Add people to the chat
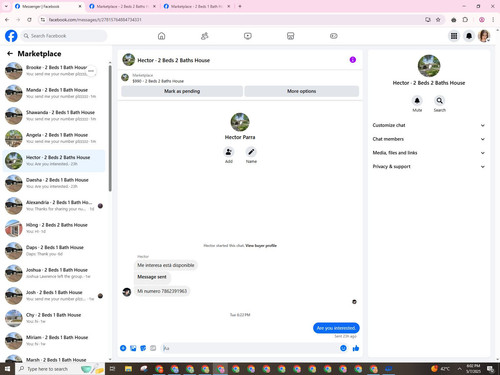The height and width of the screenshot is (375, 500). click(229, 152)
